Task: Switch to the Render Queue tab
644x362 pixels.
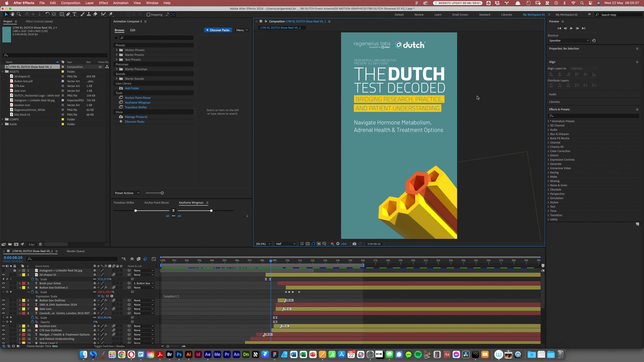Action: [75, 251]
